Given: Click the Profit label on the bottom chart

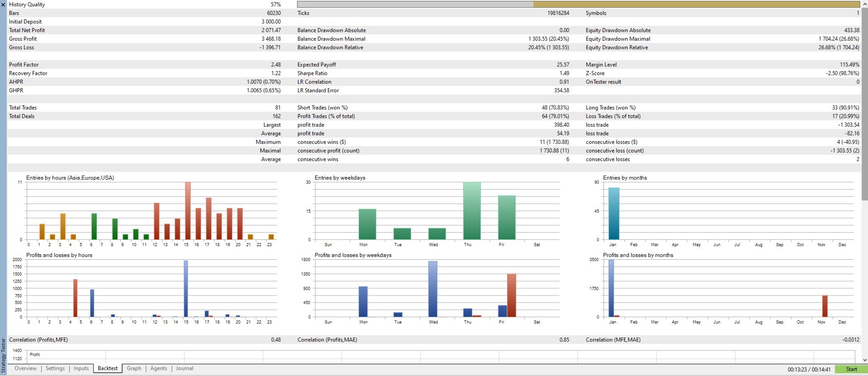Looking at the screenshot, I should pyautogui.click(x=35, y=355).
